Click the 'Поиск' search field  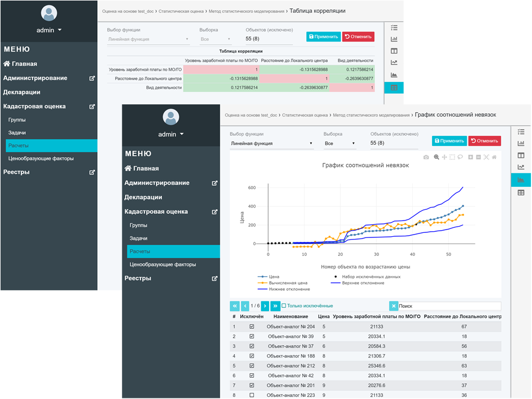[448, 306]
